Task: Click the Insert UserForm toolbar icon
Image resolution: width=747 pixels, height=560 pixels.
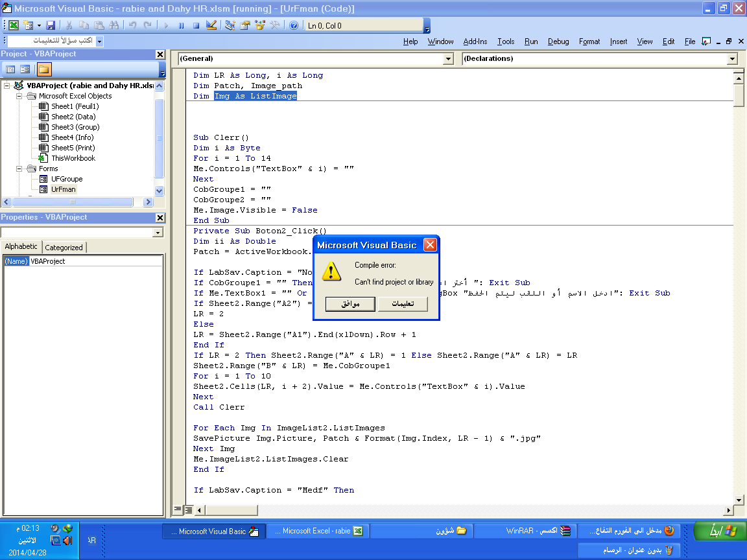Action: click(29, 25)
